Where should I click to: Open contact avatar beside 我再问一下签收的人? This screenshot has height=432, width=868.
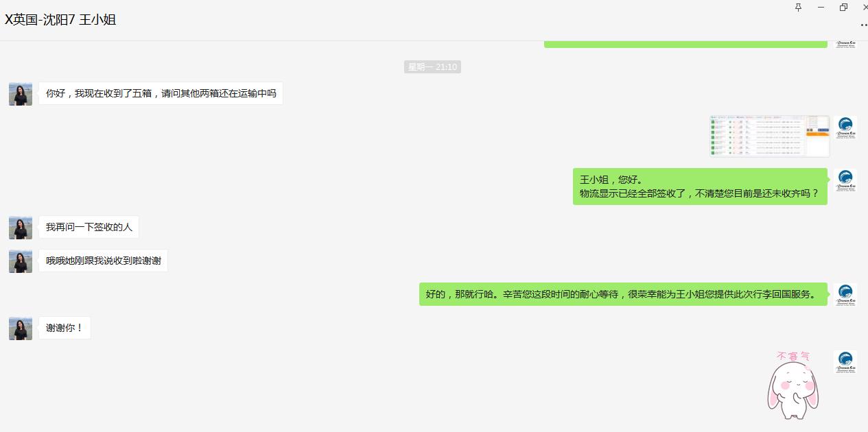[21, 228]
